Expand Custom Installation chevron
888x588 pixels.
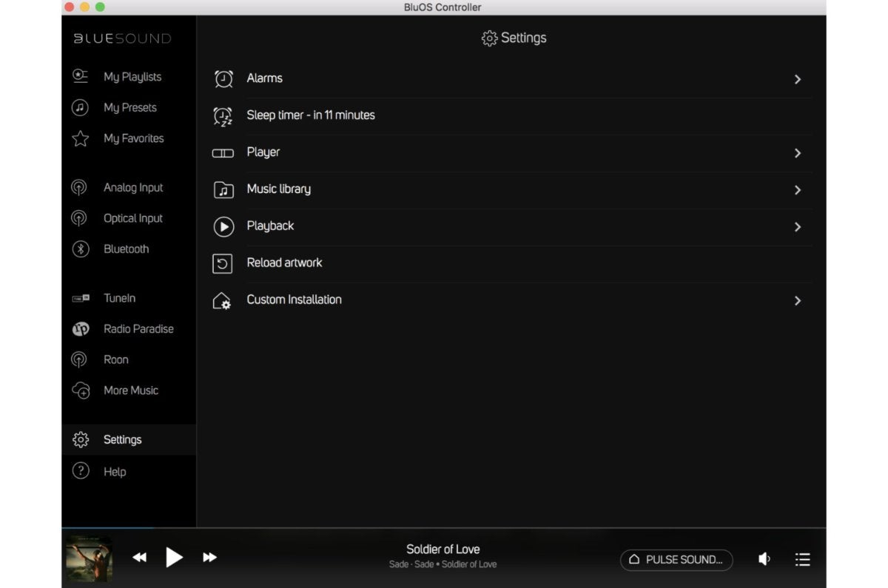pos(798,301)
